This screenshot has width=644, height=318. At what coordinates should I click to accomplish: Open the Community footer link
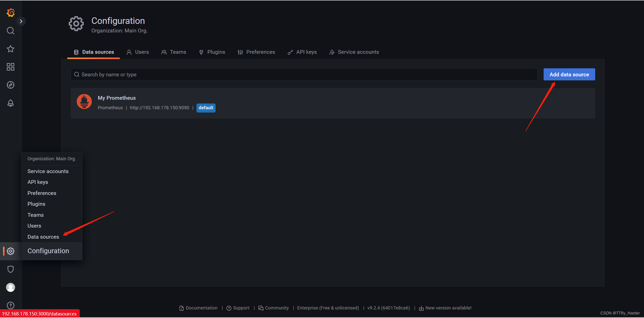tap(273, 308)
